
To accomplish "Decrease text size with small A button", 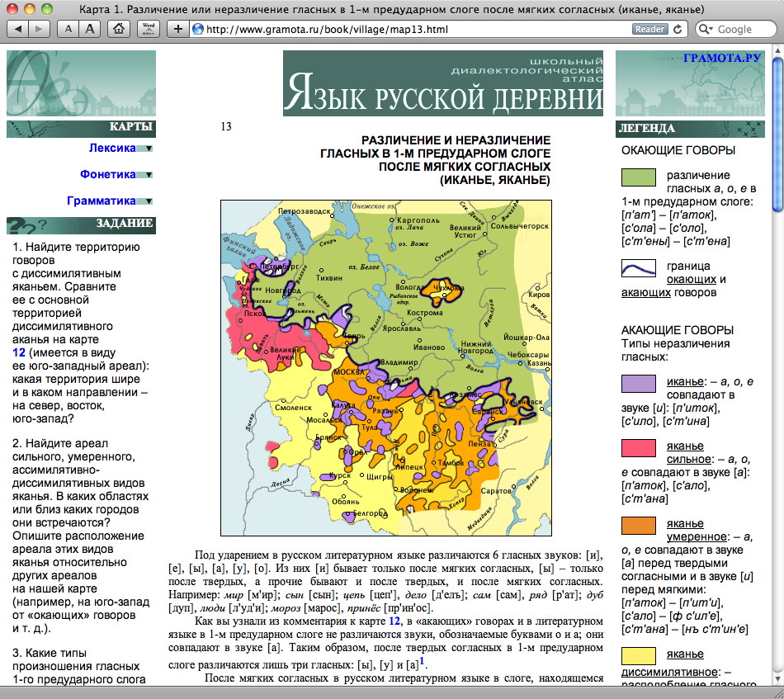I will pos(68,29).
